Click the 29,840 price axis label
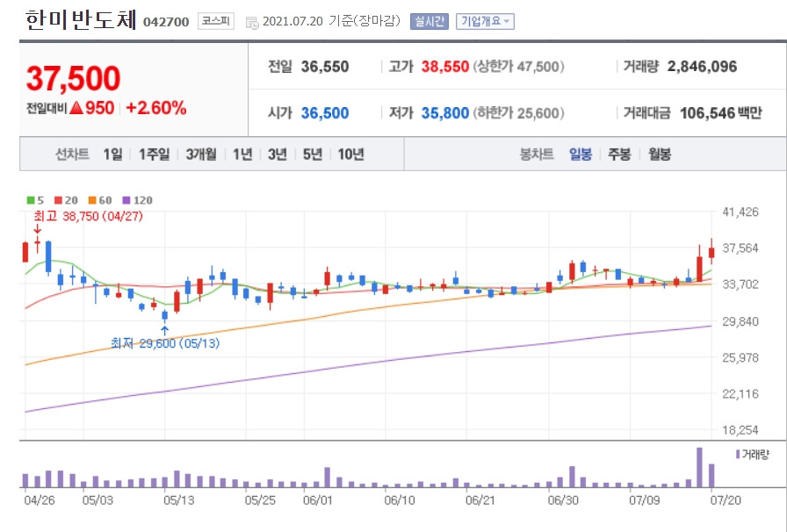This screenshot has height=532, width=787. pos(740,321)
